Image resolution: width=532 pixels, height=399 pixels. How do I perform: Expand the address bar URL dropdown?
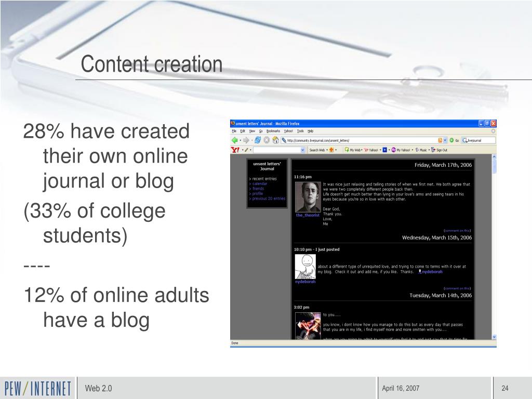click(x=445, y=140)
